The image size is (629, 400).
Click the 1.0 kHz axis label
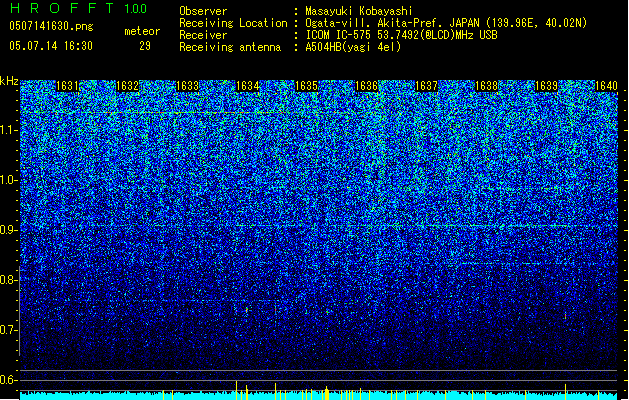[x=8, y=180]
